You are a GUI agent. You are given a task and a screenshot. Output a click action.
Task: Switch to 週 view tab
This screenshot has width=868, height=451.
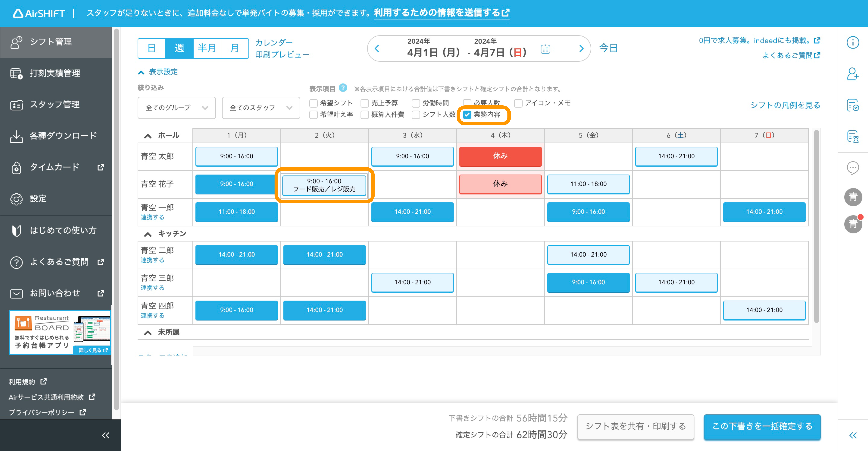pos(179,48)
